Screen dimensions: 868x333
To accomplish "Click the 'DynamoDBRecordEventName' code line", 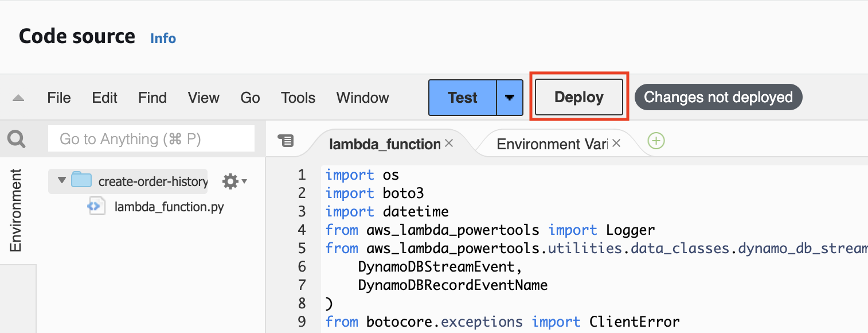I will click(x=453, y=285).
